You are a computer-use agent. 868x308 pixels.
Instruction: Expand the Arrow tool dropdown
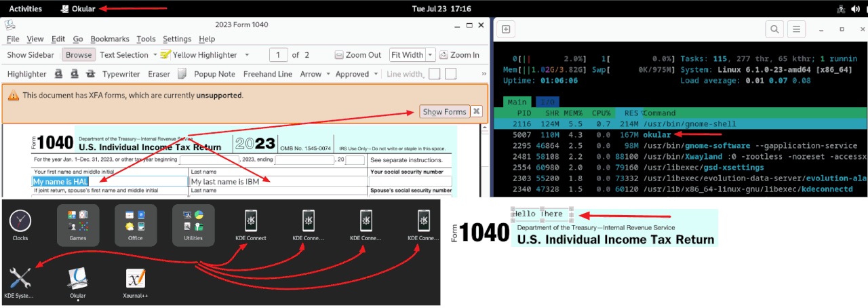click(328, 74)
